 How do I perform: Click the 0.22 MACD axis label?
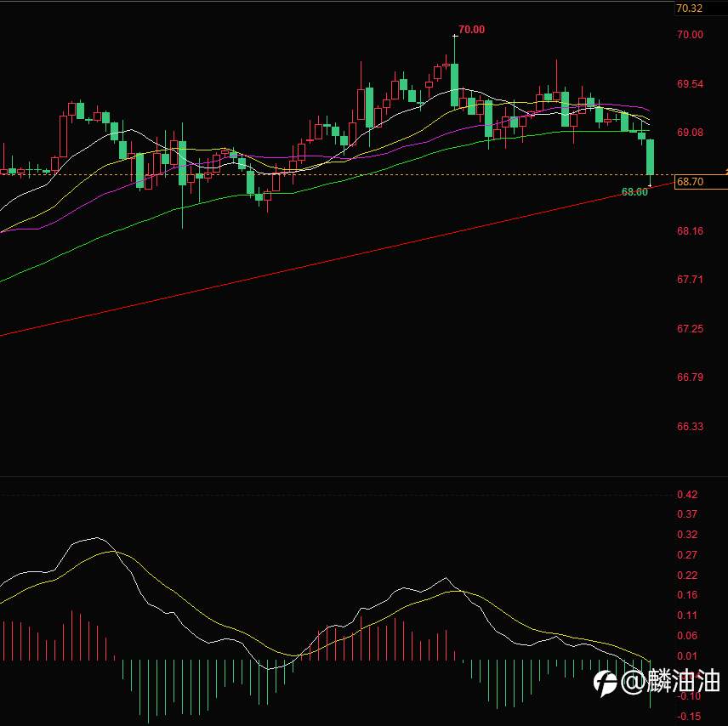point(687,576)
